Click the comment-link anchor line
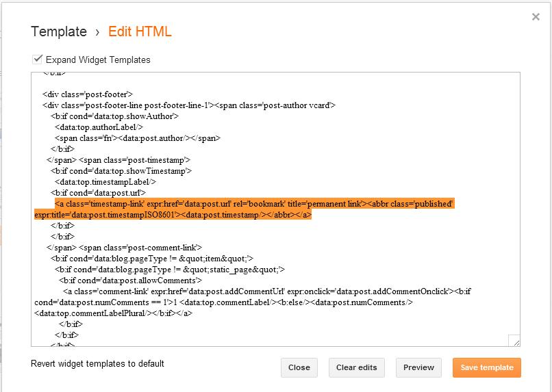 [x=267, y=291]
